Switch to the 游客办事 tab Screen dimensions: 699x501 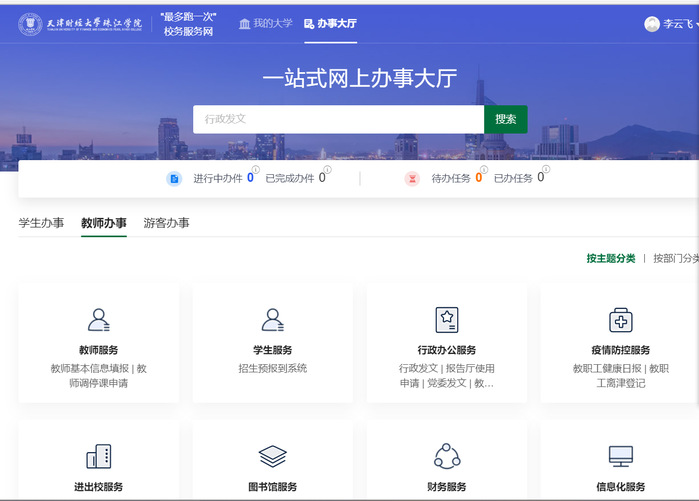tap(166, 223)
